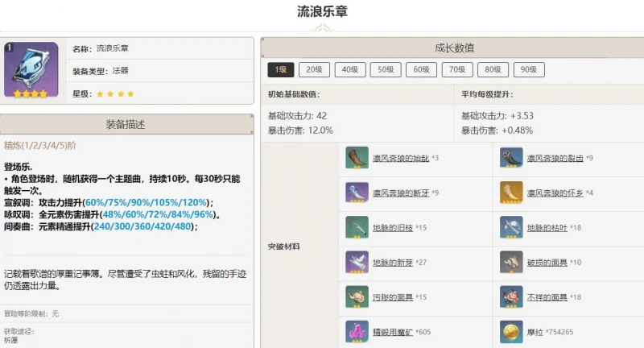This screenshot has width=644, height=348.
Task: Click the 成长数值 section header
Action: (x=453, y=48)
